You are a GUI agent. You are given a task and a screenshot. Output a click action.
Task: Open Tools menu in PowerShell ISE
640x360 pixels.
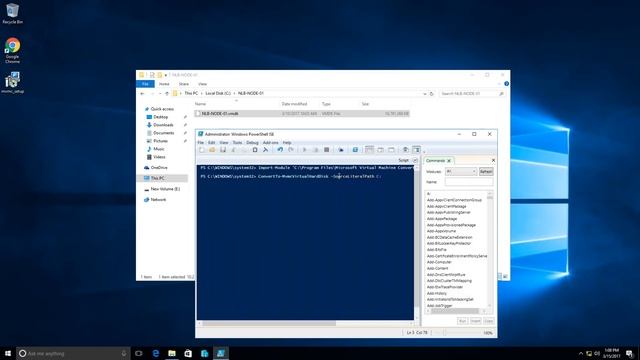click(x=237, y=142)
